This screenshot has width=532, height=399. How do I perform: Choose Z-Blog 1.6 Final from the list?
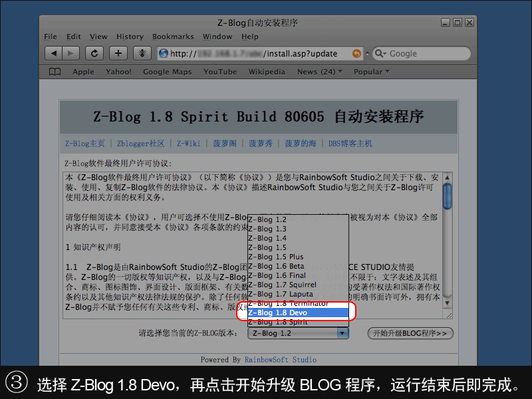coord(298,275)
